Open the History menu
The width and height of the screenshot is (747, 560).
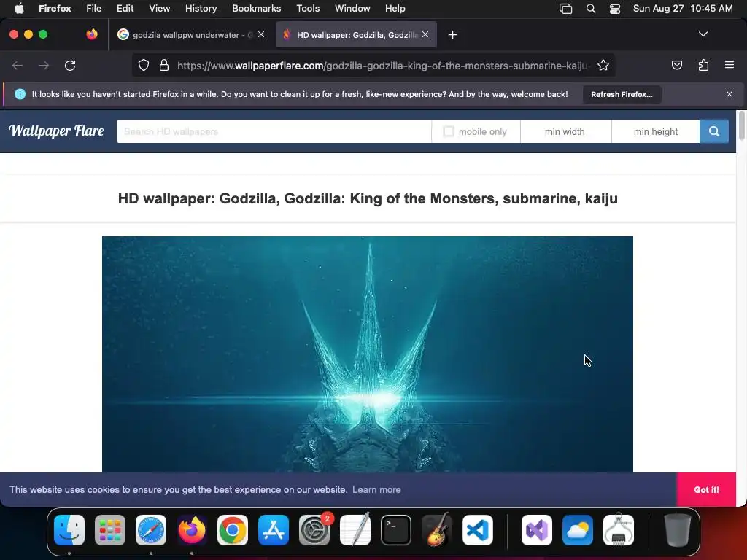201,8
